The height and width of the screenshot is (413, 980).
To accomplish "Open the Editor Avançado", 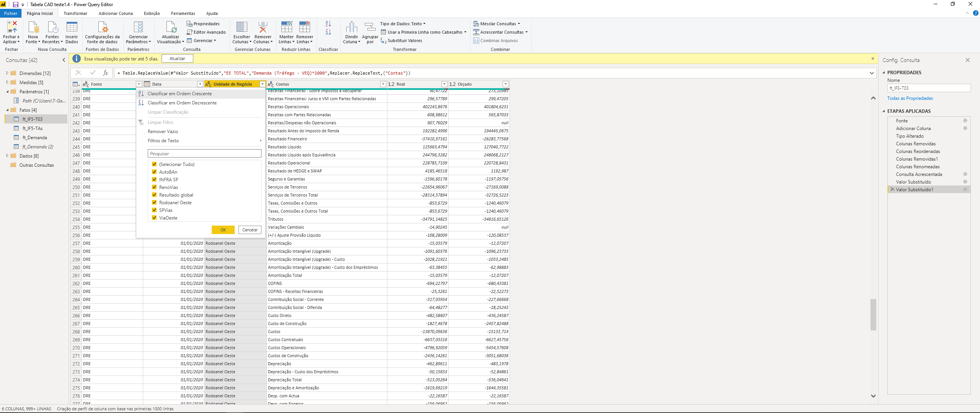I will pyautogui.click(x=206, y=32).
